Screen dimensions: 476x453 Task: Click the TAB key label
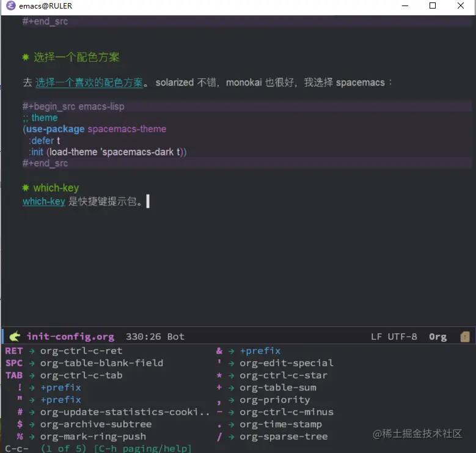(14, 375)
